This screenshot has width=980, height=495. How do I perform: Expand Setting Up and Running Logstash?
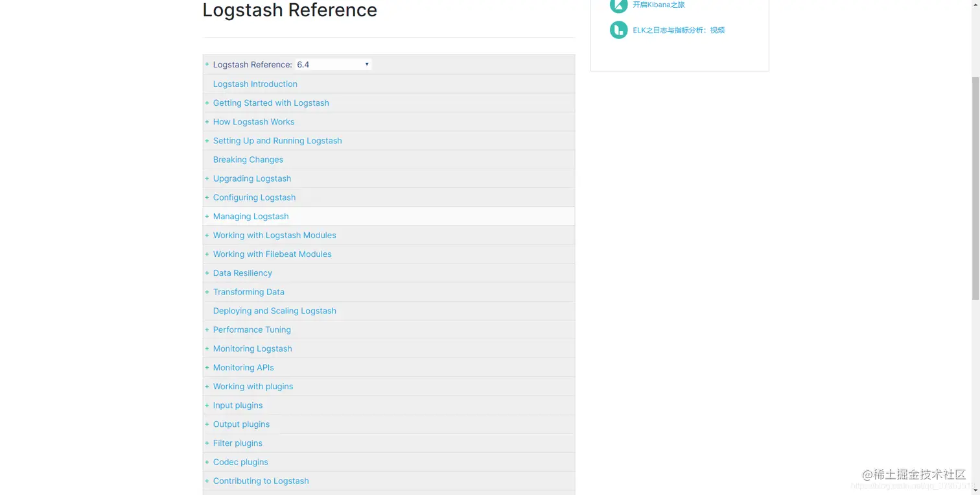tap(207, 140)
